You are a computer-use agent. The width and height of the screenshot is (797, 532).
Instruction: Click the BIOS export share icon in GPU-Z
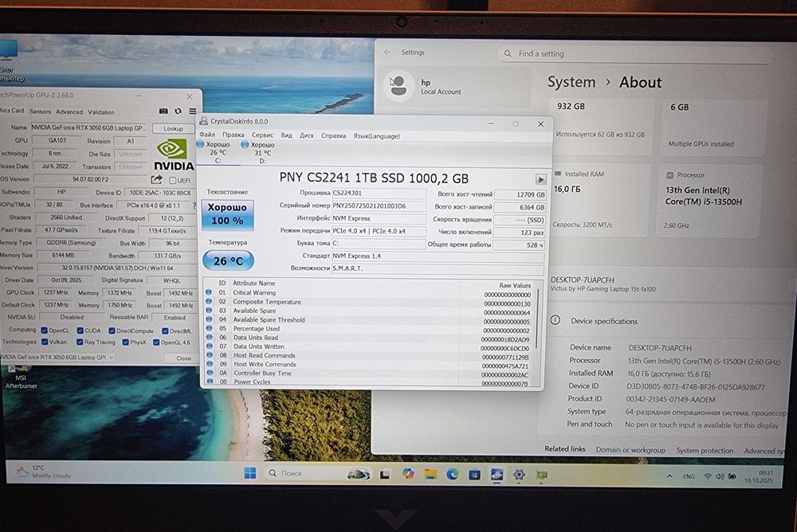coord(156,179)
